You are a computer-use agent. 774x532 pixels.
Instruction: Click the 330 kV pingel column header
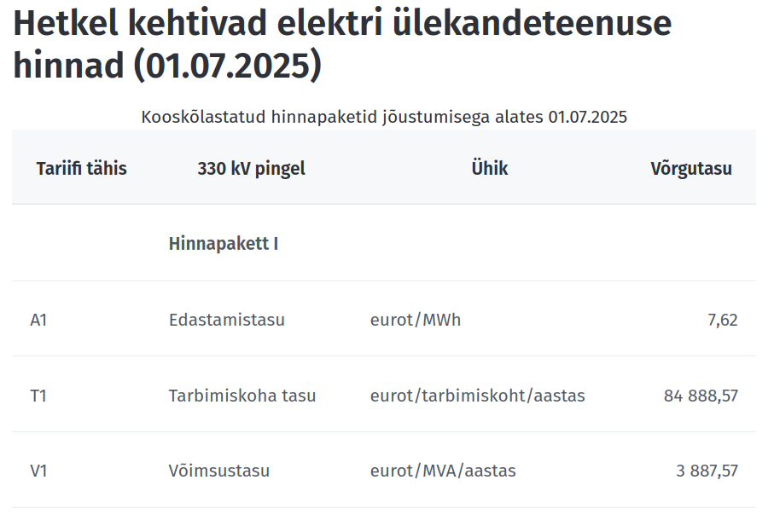251,169
